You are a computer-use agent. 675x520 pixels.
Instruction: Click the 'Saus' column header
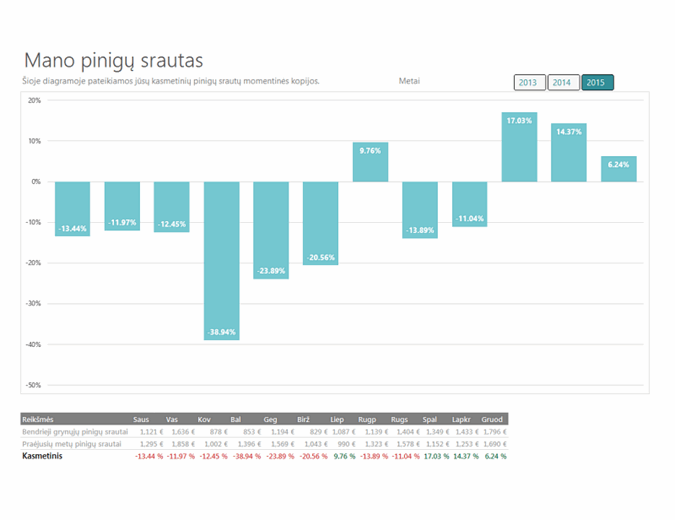coord(143,418)
